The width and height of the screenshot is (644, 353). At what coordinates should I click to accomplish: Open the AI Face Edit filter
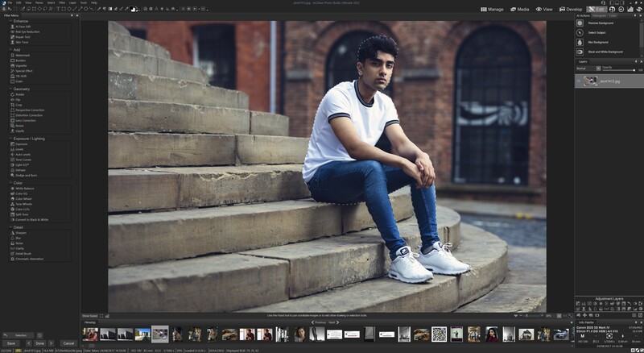click(x=23, y=27)
